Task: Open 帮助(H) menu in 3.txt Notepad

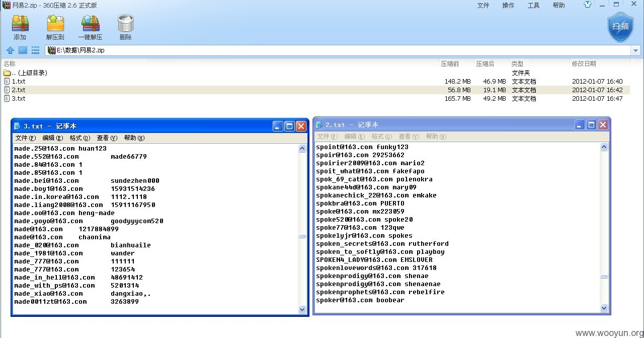Action: pyautogui.click(x=134, y=138)
